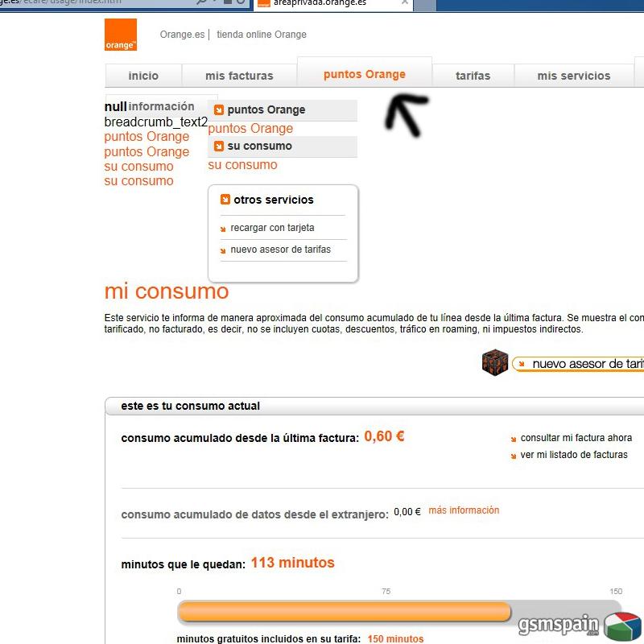Click the arrow icon beside bold su consumo heading

(x=219, y=147)
